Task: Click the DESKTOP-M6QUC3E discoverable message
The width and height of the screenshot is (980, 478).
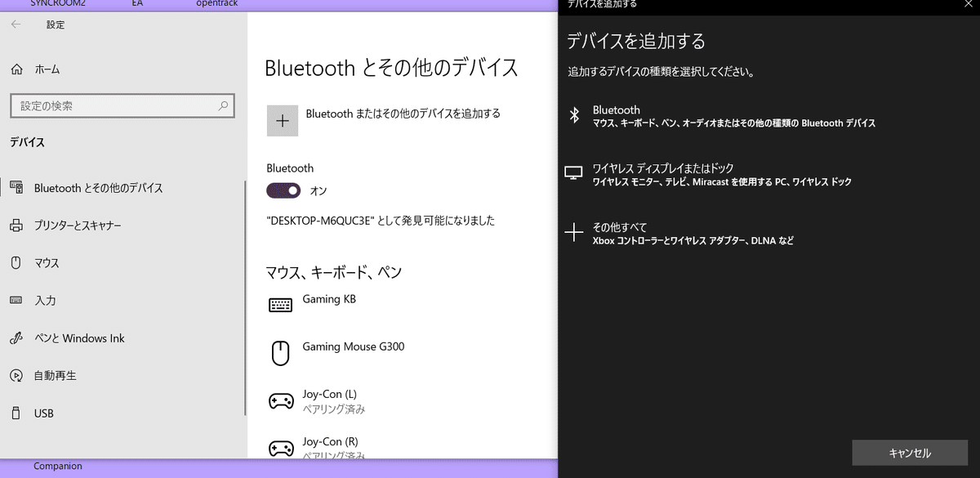Action: [381, 221]
